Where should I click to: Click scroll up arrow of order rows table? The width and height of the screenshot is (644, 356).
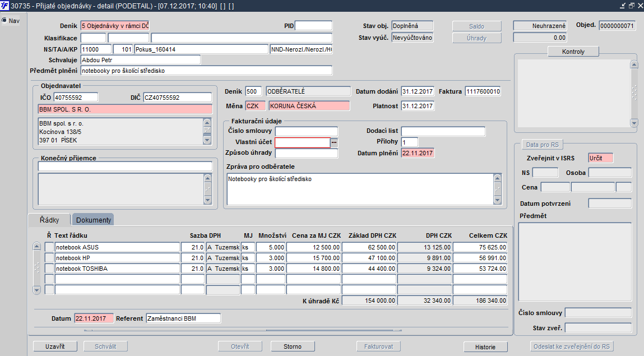[x=37, y=247]
